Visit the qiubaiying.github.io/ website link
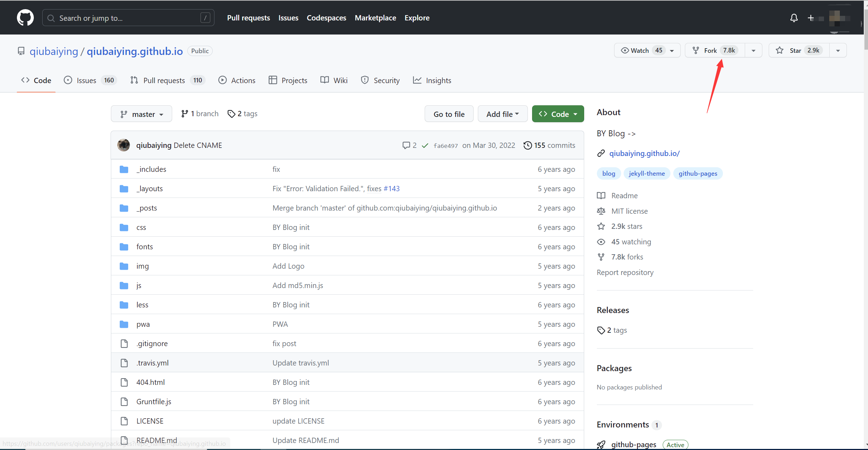The width and height of the screenshot is (868, 450). tap(644, 154)
